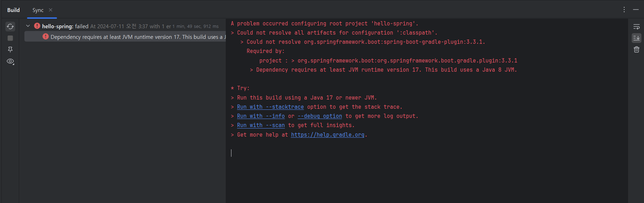This screenshot has height=203, width=644.
Task: Hide the Build tool window via minimize dash
Action: tap(636, 10)
